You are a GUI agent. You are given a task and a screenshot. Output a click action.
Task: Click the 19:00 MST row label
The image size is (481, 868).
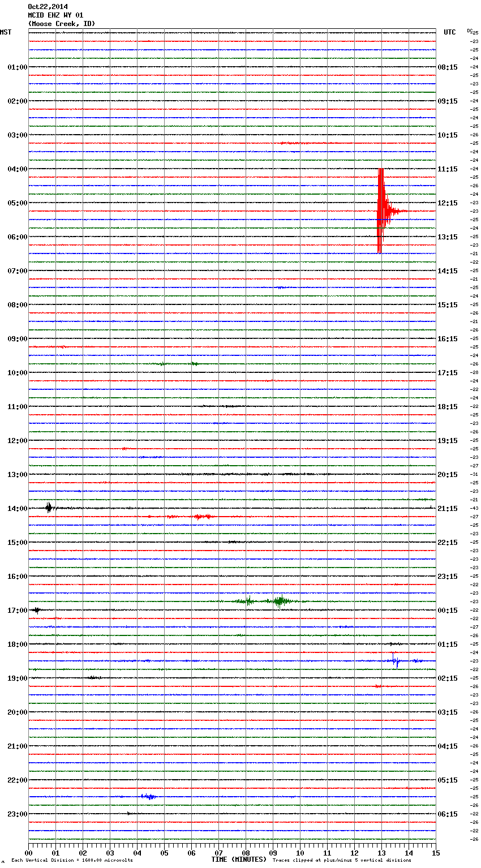[x=18, y=678]
